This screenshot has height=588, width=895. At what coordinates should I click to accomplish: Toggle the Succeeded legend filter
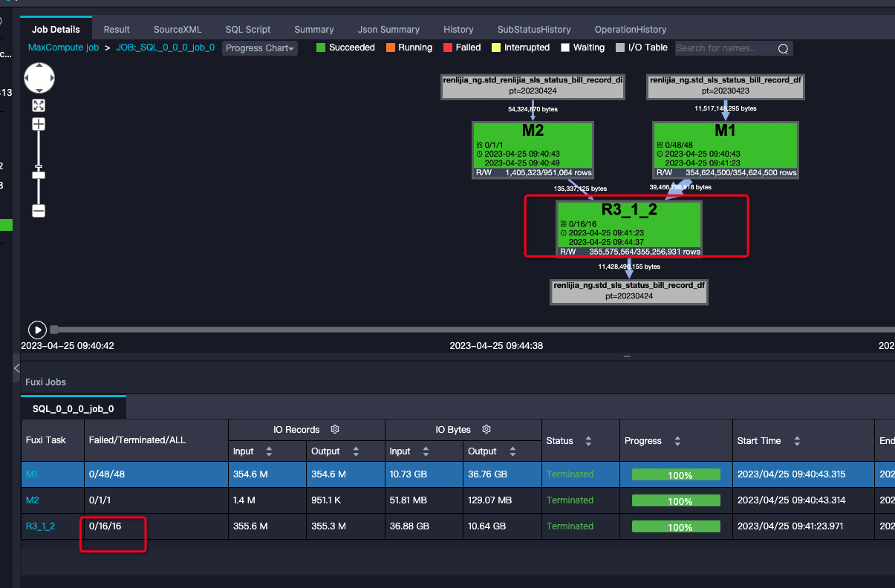tap(347, 48)
